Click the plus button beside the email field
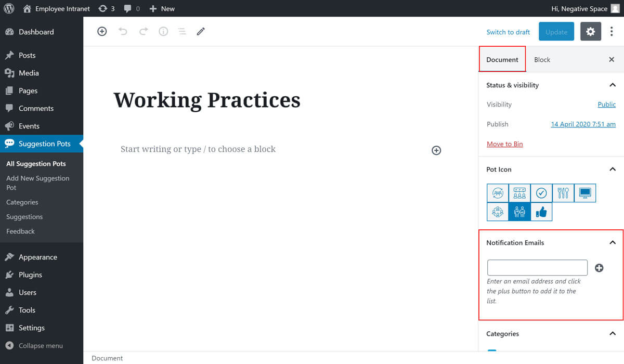624x364 pixels. [x=599, y=268]
